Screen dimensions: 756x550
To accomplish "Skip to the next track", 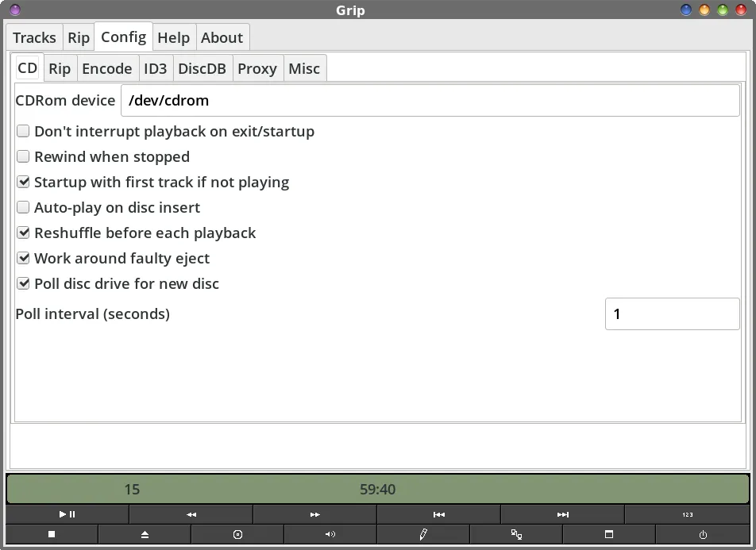I will [x=563, y=514].
